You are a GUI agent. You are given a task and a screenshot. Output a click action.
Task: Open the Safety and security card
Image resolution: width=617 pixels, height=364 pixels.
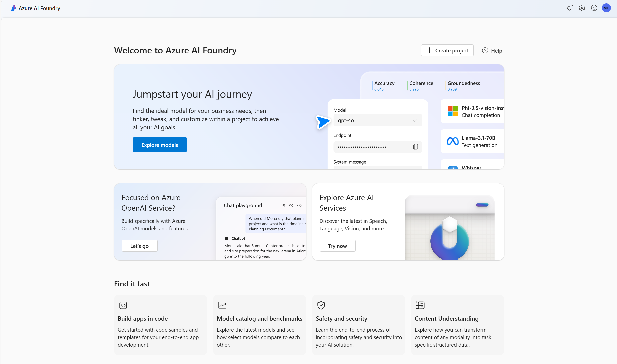coord(359,325)
